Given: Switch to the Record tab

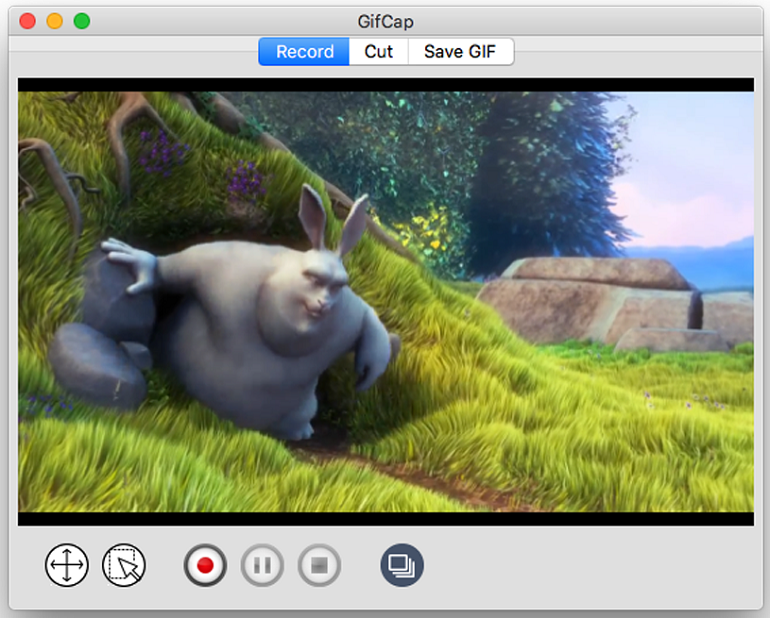Looking at the screenshot, I should (x=304, y=52).
